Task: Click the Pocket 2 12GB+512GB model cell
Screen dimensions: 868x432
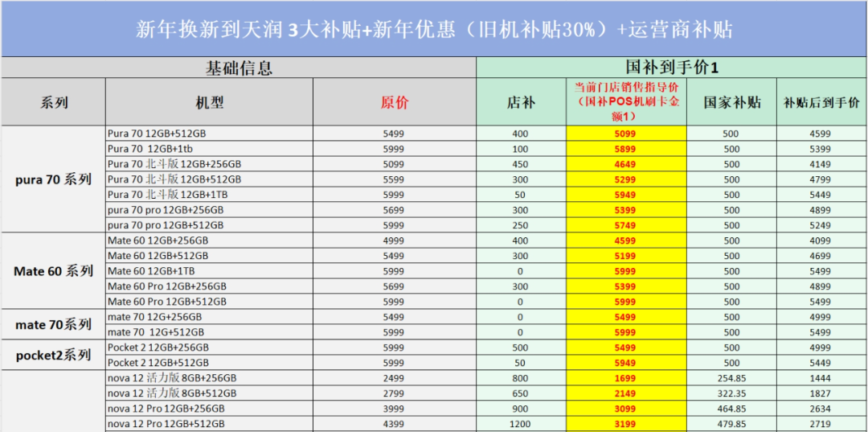Action: point(209,363)
